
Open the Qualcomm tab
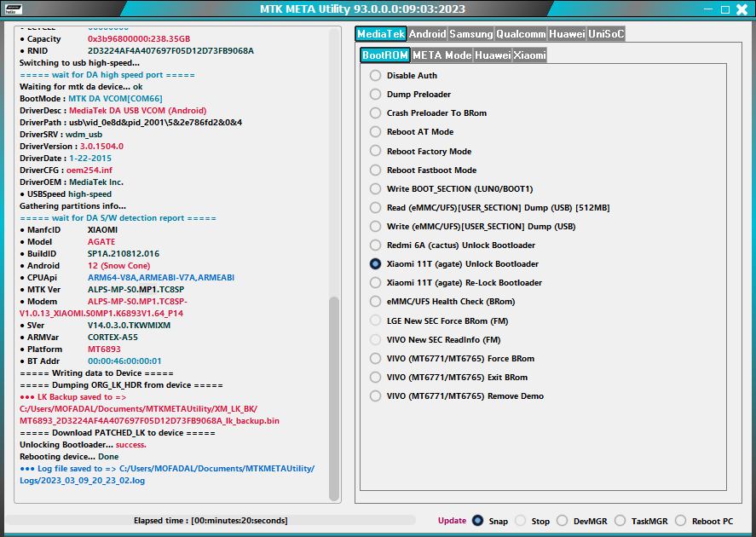click(521, 34)
